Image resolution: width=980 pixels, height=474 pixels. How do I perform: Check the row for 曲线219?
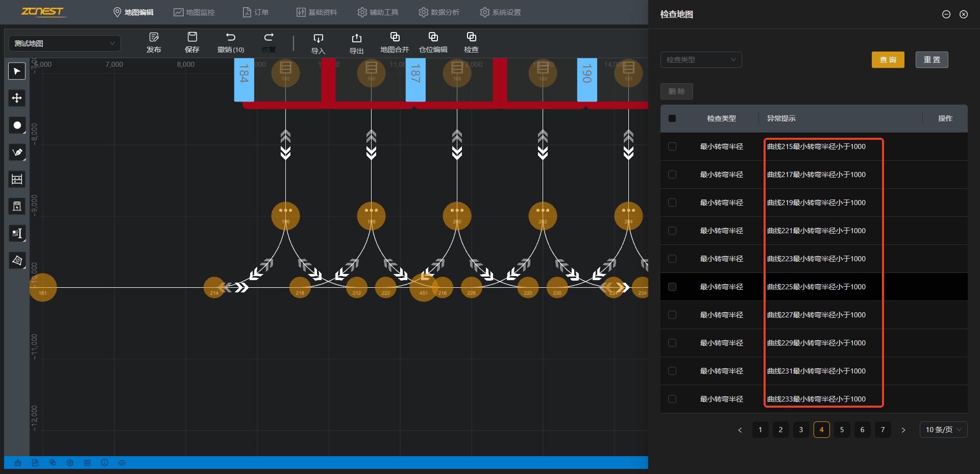pyautogui.click(x=672, y=203)
